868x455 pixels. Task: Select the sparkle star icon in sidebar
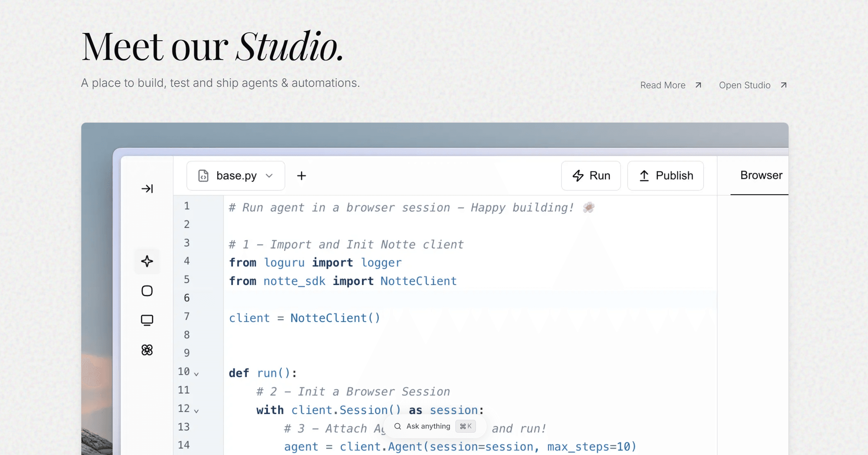[x=147, y=261]
